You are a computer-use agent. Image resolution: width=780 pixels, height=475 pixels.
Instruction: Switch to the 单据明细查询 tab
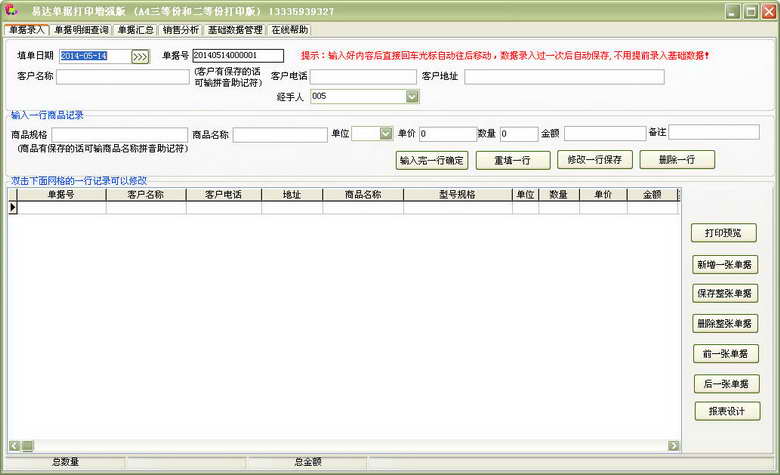click(82, 30)
